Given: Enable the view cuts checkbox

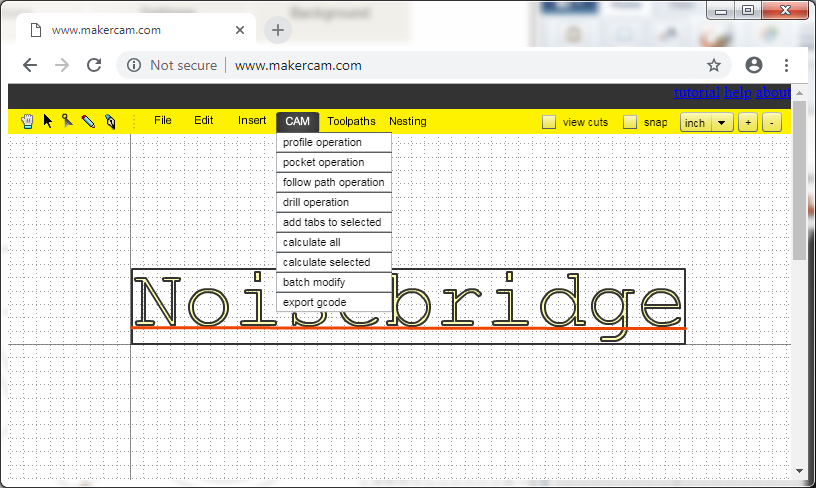Looking at the screenshot, I should [549, 122].
